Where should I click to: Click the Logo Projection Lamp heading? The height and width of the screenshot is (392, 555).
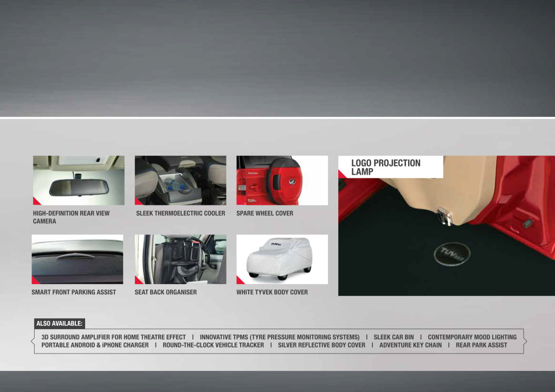click(x=386, y=167)
